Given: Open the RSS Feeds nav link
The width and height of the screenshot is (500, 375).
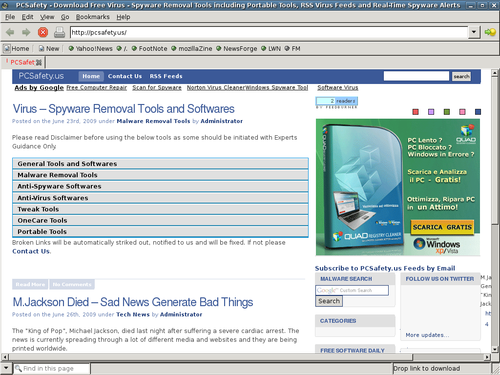Looking at the screenshot, I should click(x=166, y=76).
